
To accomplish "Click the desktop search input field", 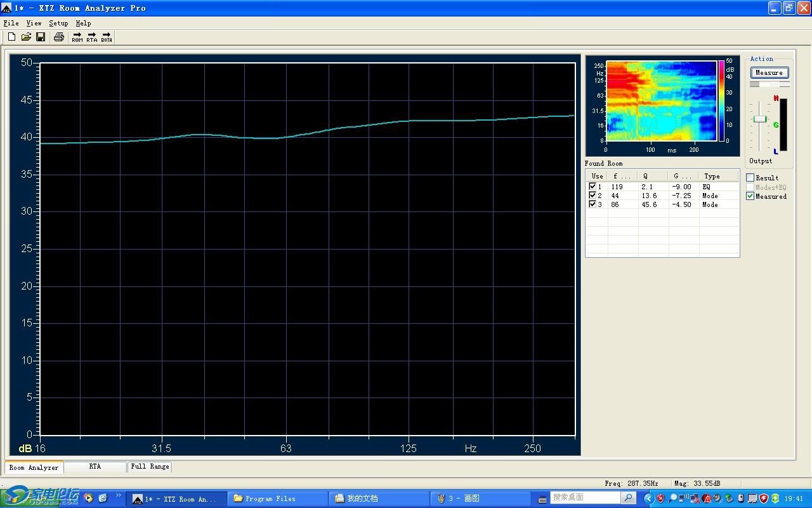I will point(585,498).
